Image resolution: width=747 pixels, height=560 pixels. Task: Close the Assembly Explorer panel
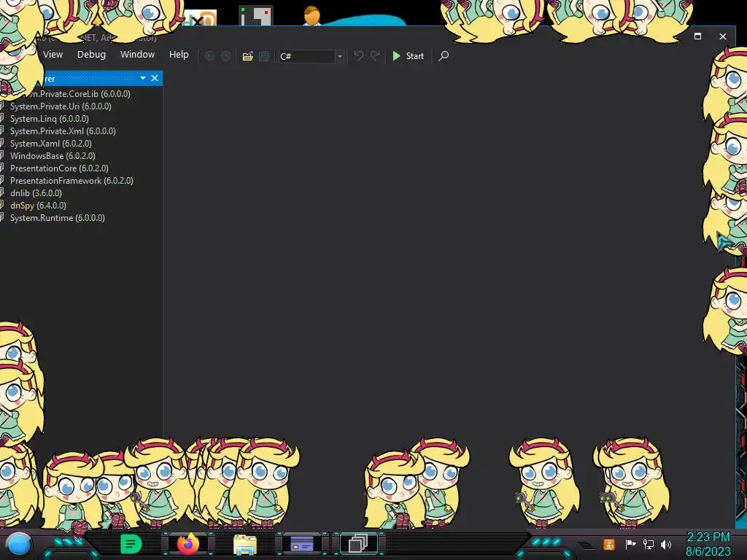click(x=155, y=78)
